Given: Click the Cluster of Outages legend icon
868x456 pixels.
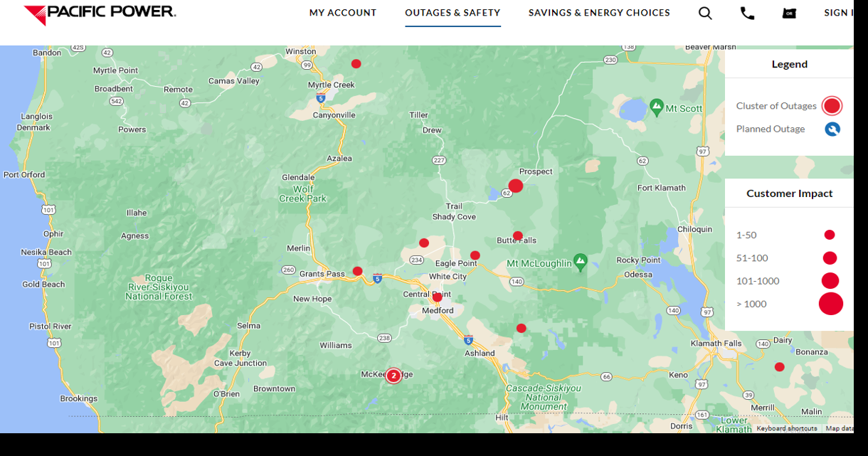Looking at the screenshot, I should pos(832,106).
